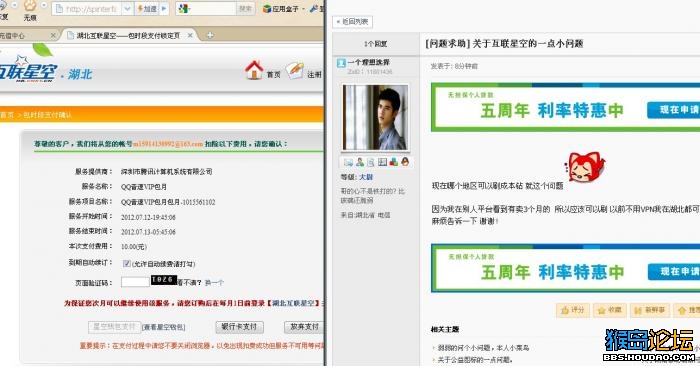Click the forum thread title 关于互联星空的一点小问题
This screenshot has height=366, width=700.
point(528,43)
